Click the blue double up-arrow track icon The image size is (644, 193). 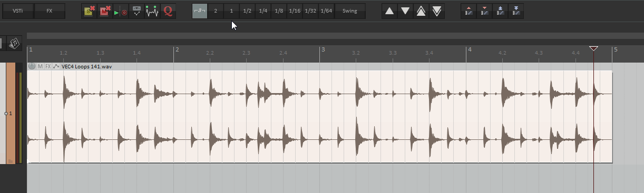(x=500, y=11)
